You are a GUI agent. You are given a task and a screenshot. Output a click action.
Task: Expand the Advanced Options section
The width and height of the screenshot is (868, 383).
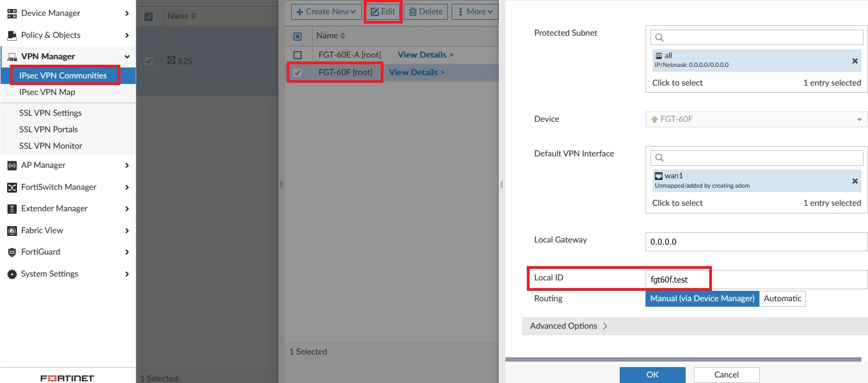pos(694,326)
